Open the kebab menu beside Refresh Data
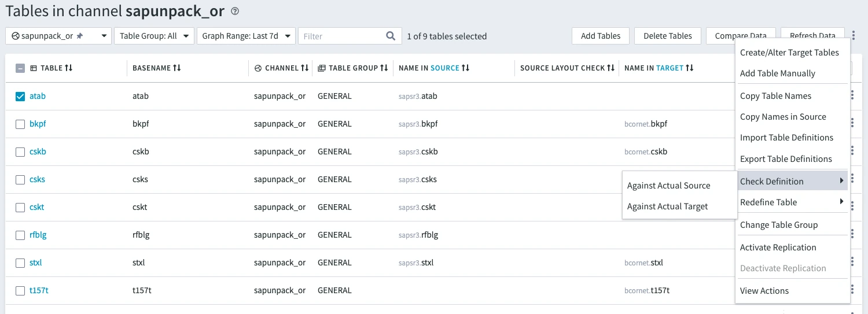This screenshot has width=868, height=314. click(854, 36)
